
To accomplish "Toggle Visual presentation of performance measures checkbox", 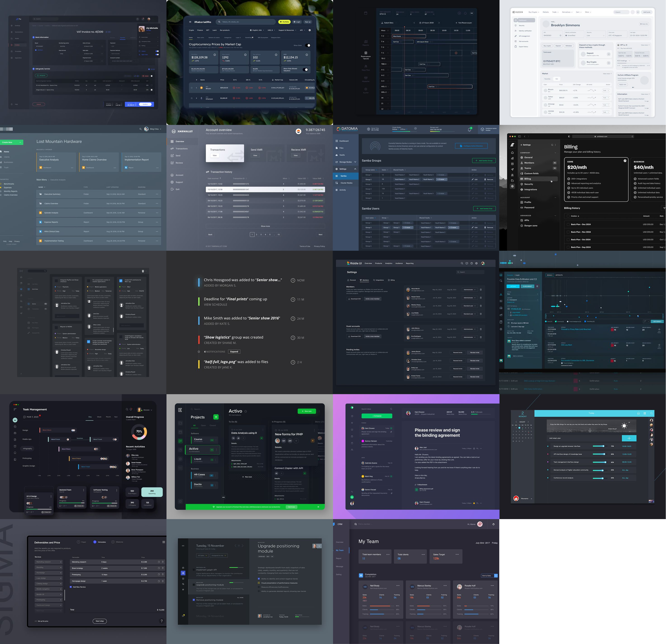I will 259,583.
